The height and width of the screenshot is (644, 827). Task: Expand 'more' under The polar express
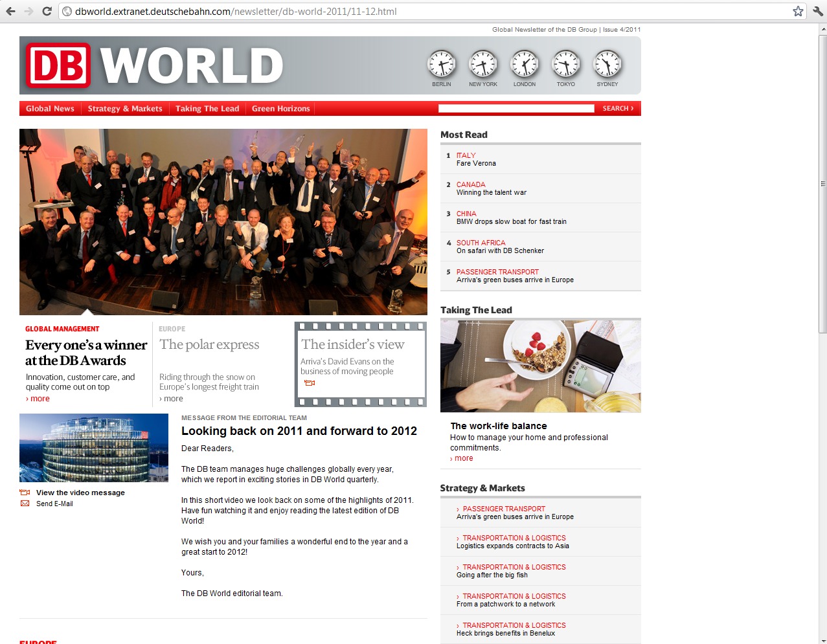173,399
